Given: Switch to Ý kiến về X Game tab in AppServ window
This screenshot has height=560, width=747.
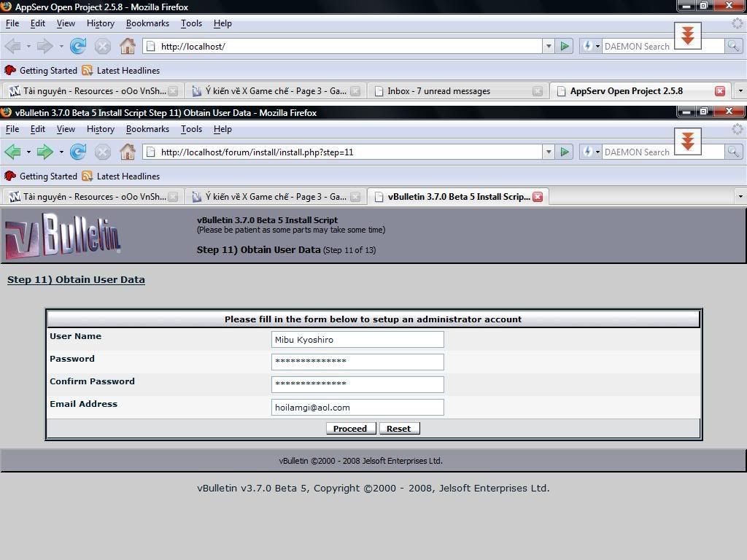Looking at the screenshot, I should point(276,91).
